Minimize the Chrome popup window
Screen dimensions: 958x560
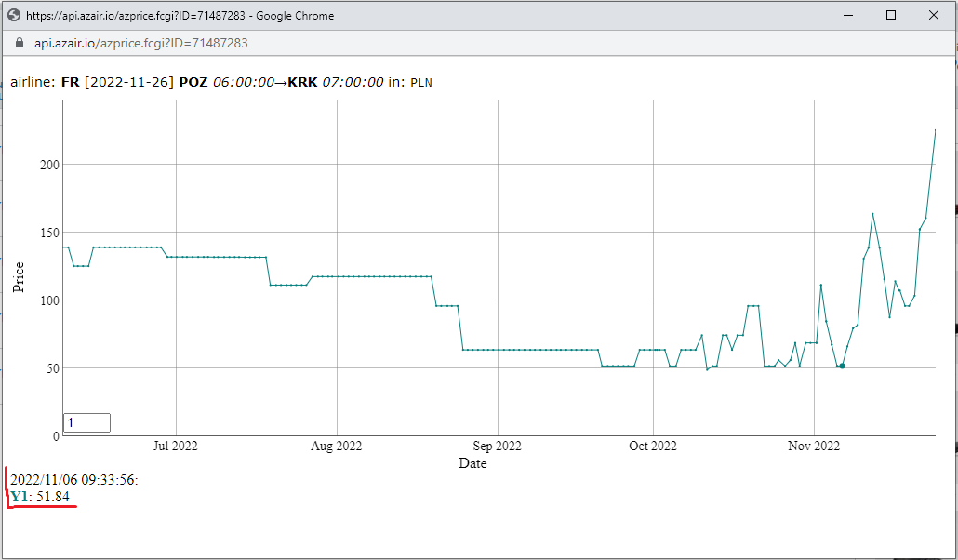point(848,15)
